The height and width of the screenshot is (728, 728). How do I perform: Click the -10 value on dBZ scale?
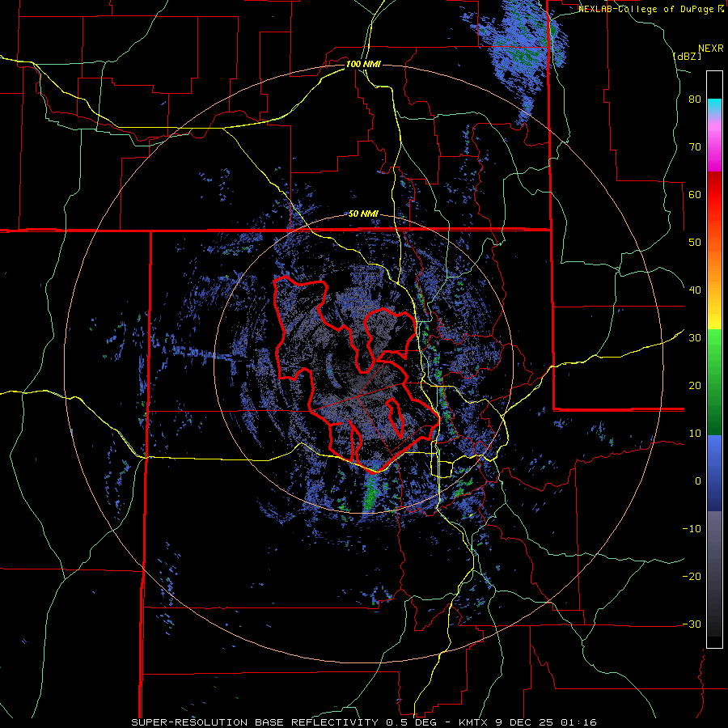point(692,529)
